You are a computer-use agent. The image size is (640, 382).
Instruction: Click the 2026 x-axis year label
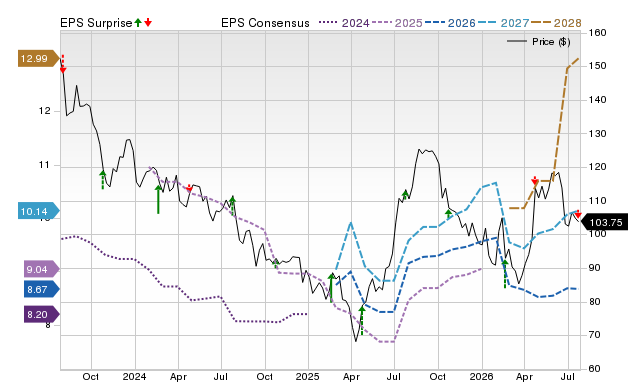[481, 376]
